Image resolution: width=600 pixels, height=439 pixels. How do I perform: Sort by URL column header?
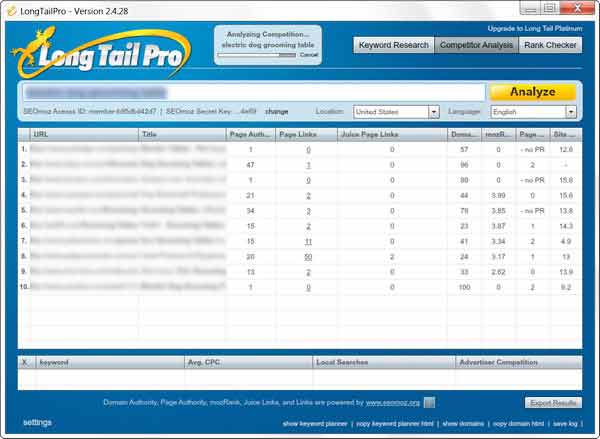click(84, 134)
